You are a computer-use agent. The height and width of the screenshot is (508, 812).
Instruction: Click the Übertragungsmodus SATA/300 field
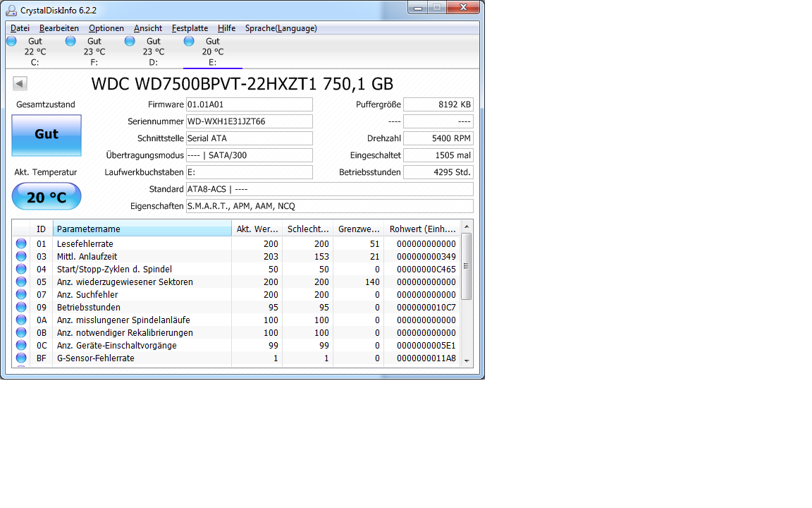coord(249,155)
